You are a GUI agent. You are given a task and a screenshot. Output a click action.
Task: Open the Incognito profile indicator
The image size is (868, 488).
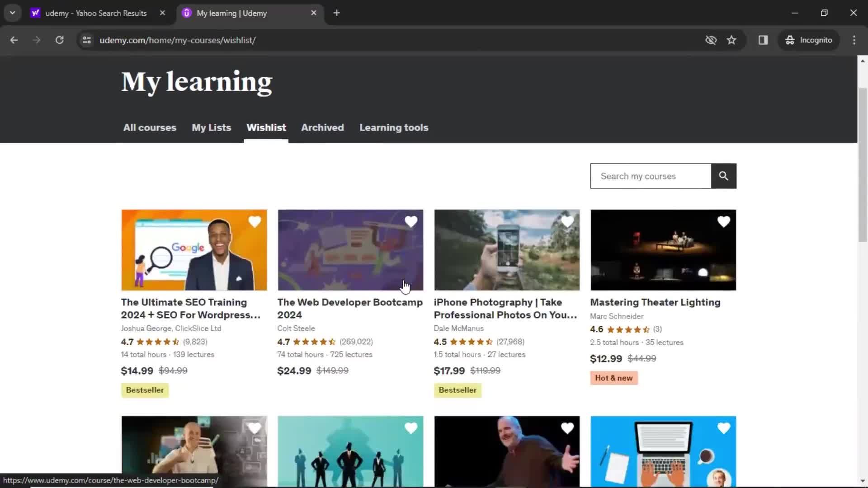click(809, 40)
